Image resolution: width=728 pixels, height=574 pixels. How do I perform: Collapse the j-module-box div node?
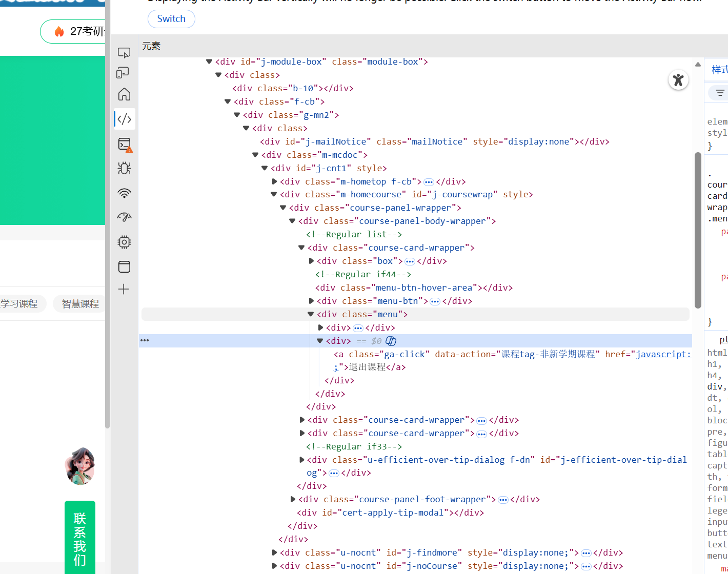(209, 61)
